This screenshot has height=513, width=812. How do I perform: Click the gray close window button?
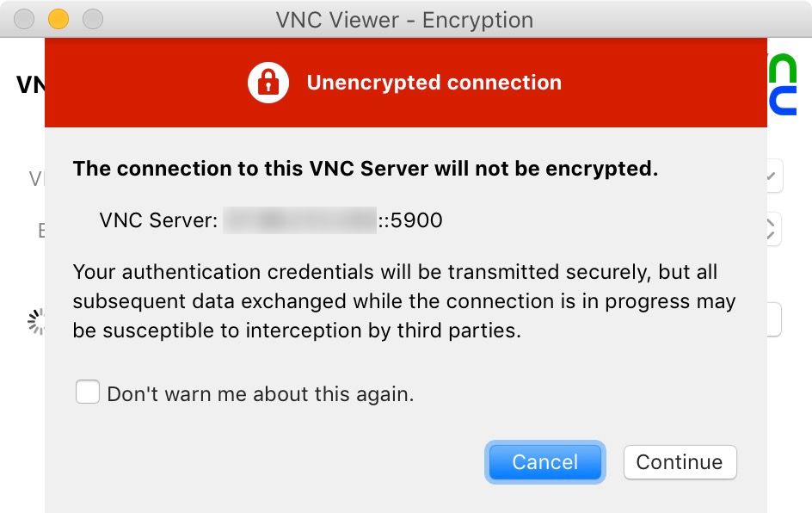(24, 19)
